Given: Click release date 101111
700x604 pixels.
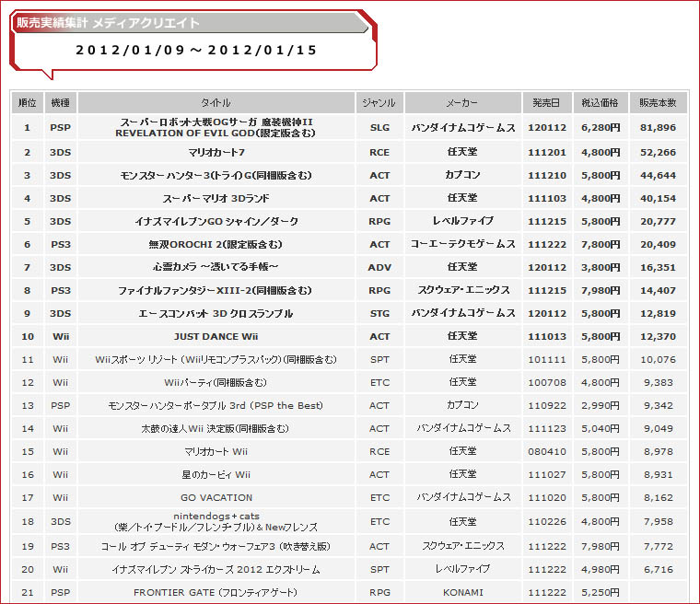Looking at the screenshot, I should [547, 360].
